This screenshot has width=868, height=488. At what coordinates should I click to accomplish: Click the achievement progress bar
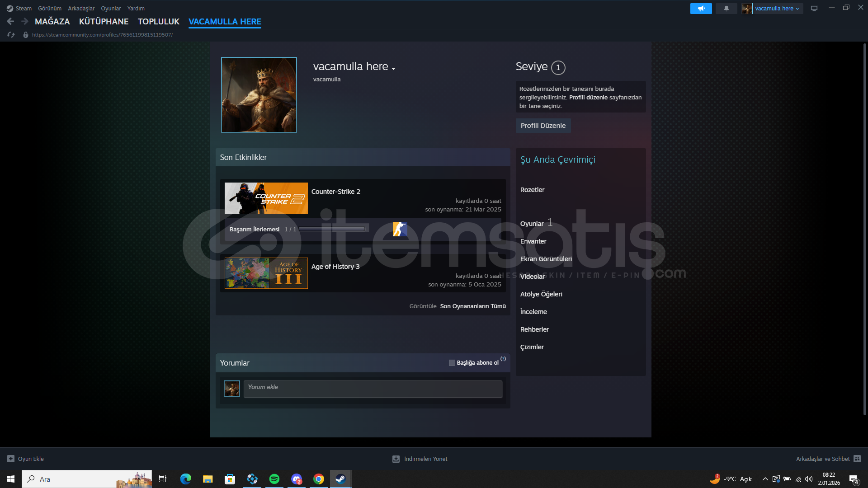[332, 229]
